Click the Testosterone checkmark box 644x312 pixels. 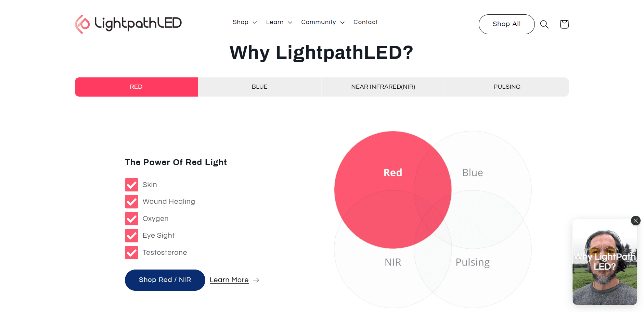(131, 252)
